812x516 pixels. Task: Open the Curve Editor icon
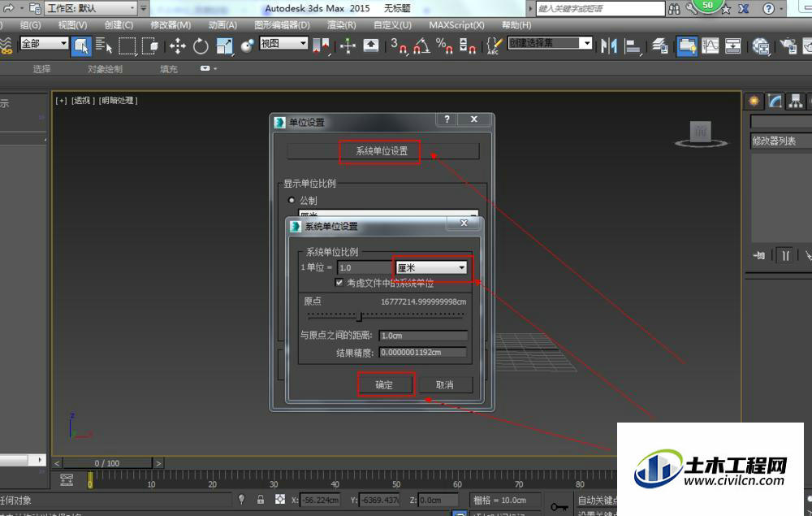point(710,46)
